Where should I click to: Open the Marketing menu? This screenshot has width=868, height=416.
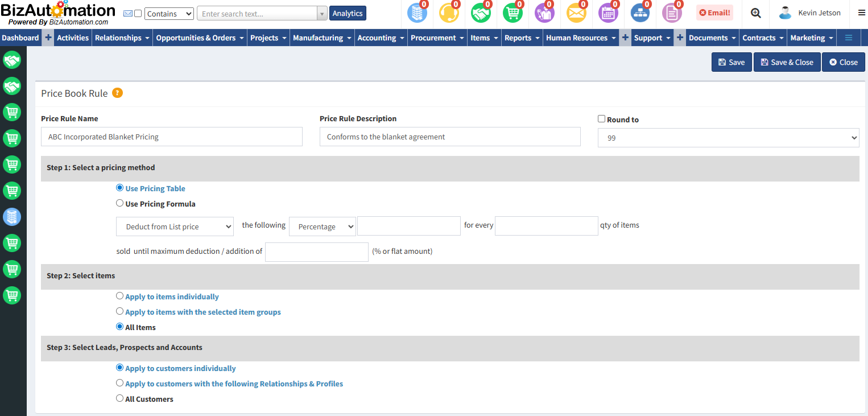tap(812, 38)
